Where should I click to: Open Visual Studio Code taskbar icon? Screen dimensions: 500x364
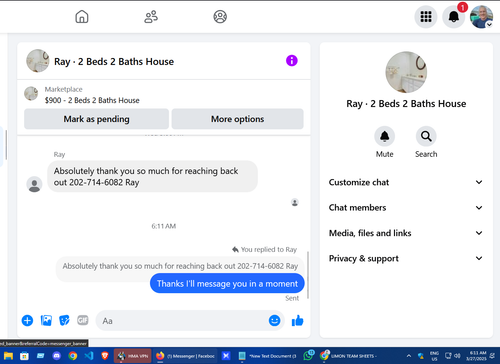[89, 356]
